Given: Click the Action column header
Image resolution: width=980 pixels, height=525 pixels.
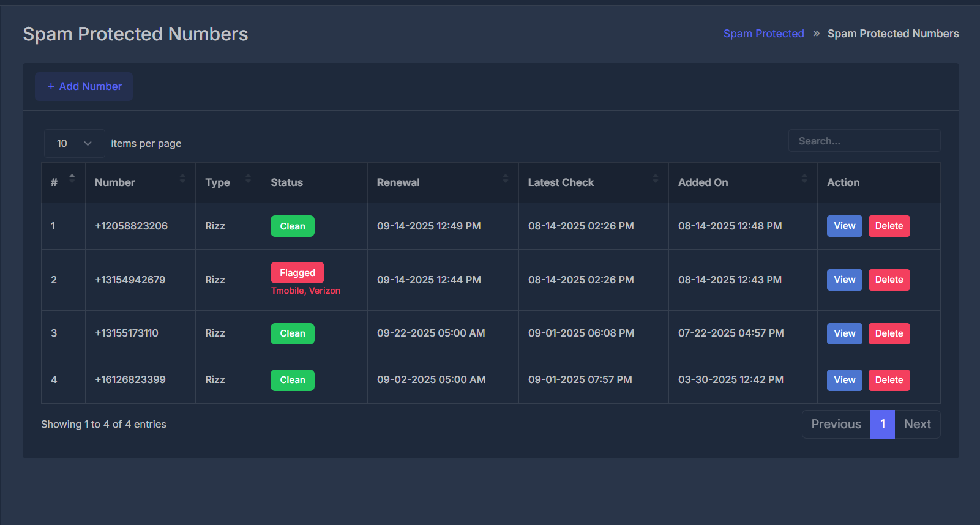Looking at the screenshot, I should (879, 182).
